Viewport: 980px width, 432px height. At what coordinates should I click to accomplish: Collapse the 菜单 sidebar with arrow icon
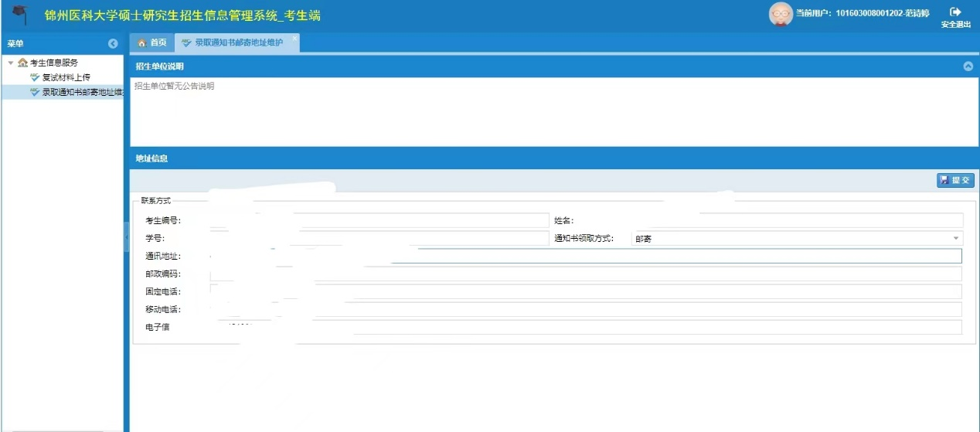pos(113,44)
